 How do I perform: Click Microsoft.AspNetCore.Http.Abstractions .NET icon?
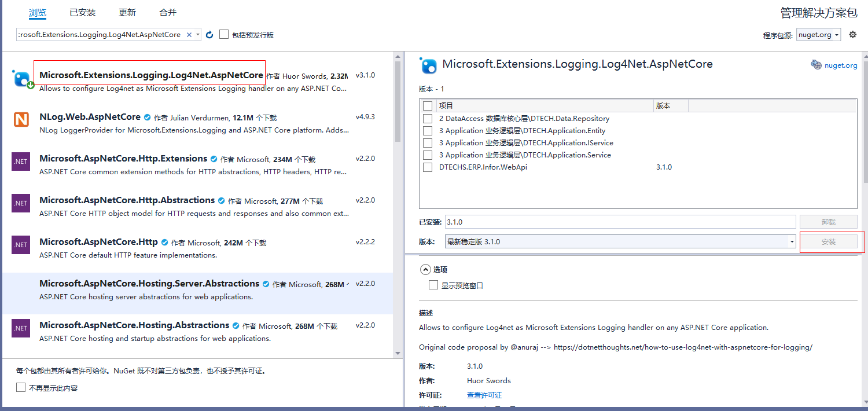pyautogui.click(x=21, y=203)
